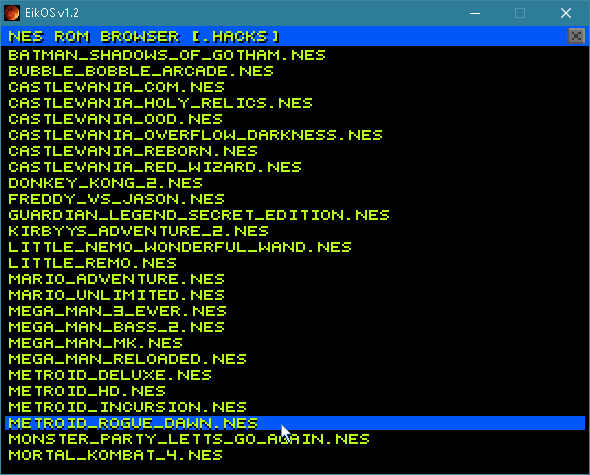The image size is (590, 475).
Task: Select BATMAN_SHADOWS_OF_GOTHAM.NES
Action: tap(167, 55)
